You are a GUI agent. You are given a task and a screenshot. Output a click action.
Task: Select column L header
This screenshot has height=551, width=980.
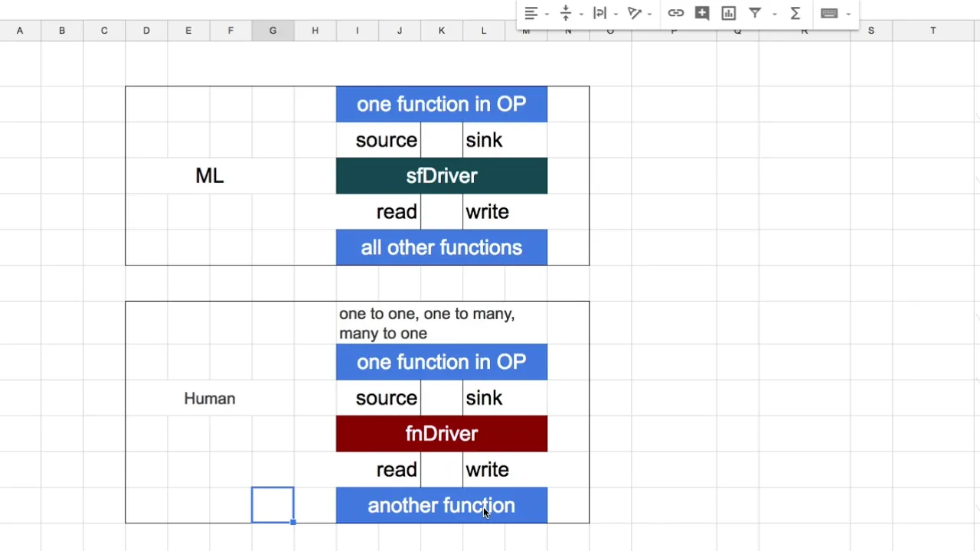483,31
